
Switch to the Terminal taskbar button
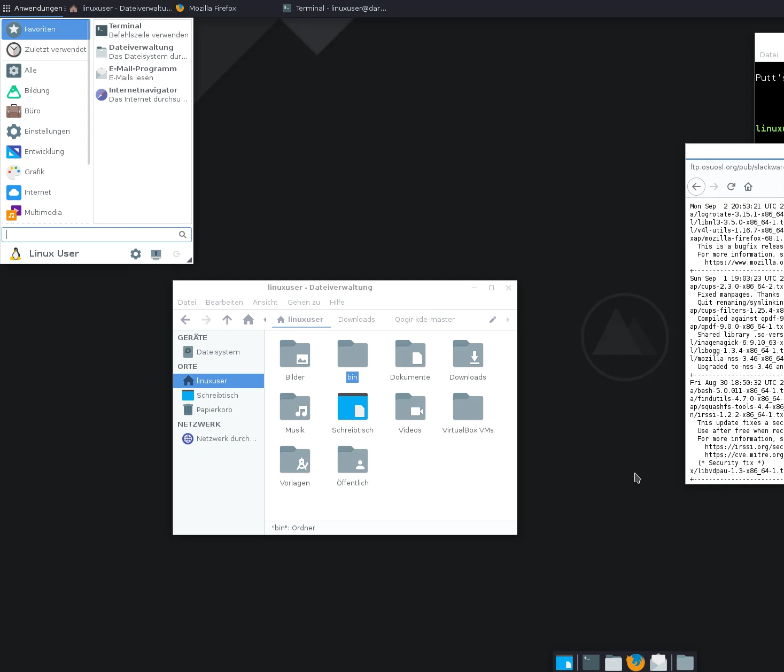[335, 8]
